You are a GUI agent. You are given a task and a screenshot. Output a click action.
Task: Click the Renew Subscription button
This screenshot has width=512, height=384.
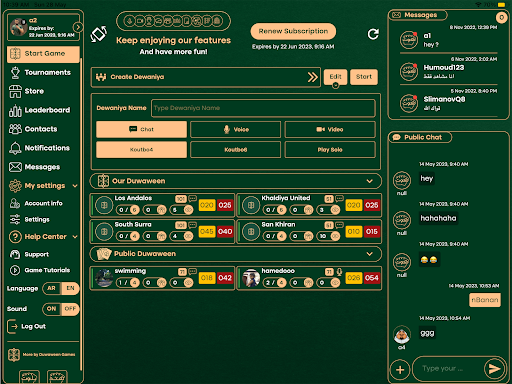[x=293, y=31]
